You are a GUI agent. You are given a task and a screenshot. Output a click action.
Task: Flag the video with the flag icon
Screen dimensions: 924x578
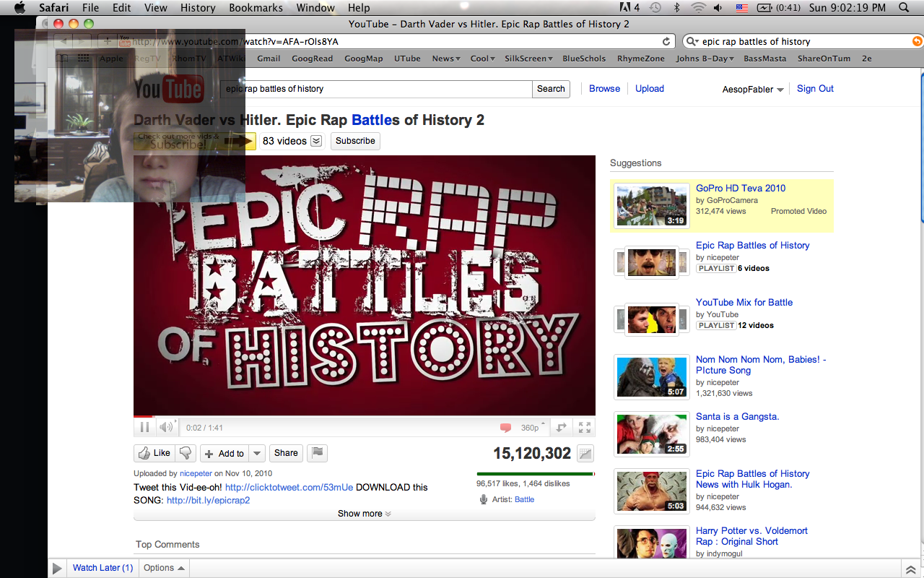317,453
